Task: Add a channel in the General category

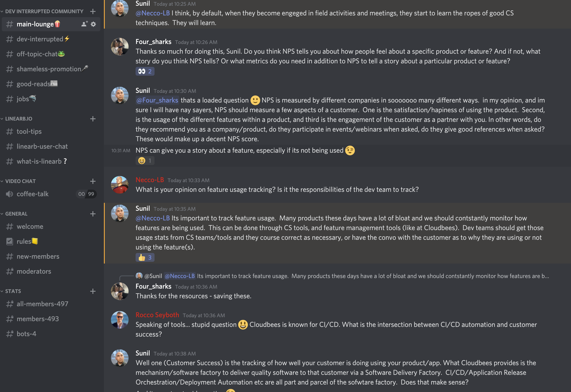Action: click(x=93, y=214)
